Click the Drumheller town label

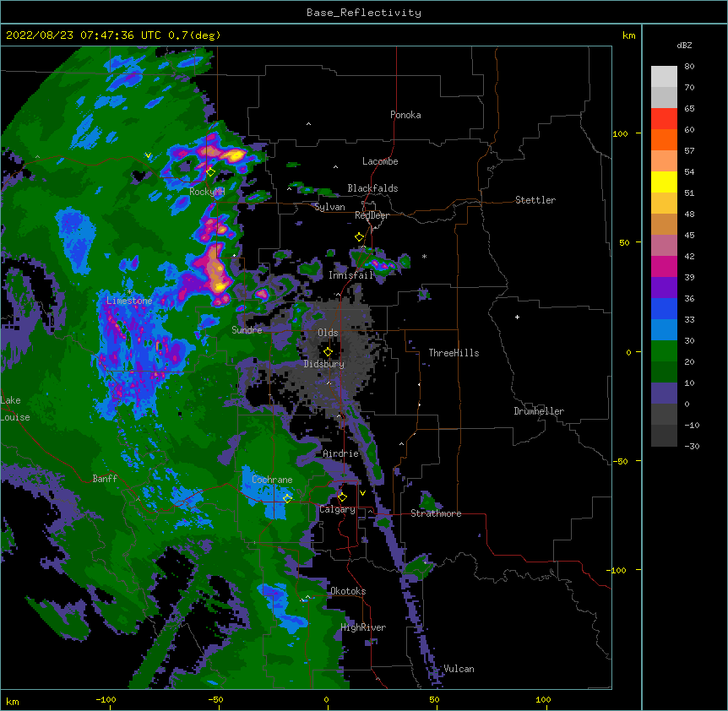coord(539,411)
